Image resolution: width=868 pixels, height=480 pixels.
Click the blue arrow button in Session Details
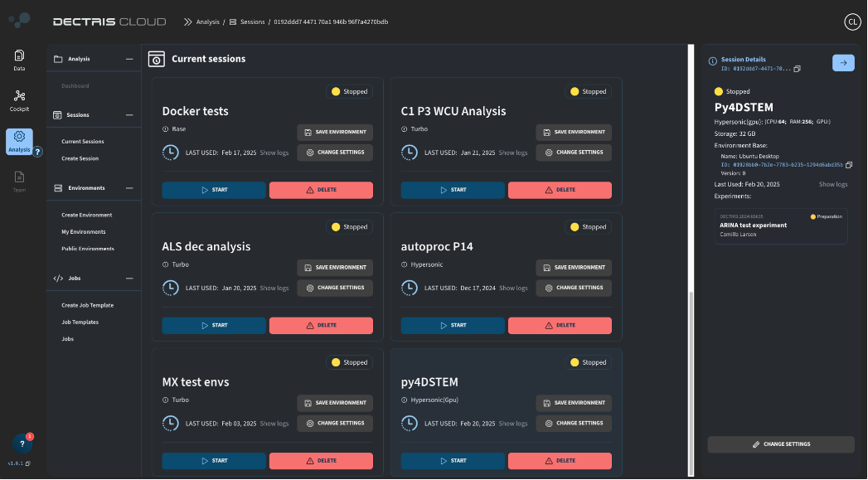pyautogui.click(x=843, y=63)
